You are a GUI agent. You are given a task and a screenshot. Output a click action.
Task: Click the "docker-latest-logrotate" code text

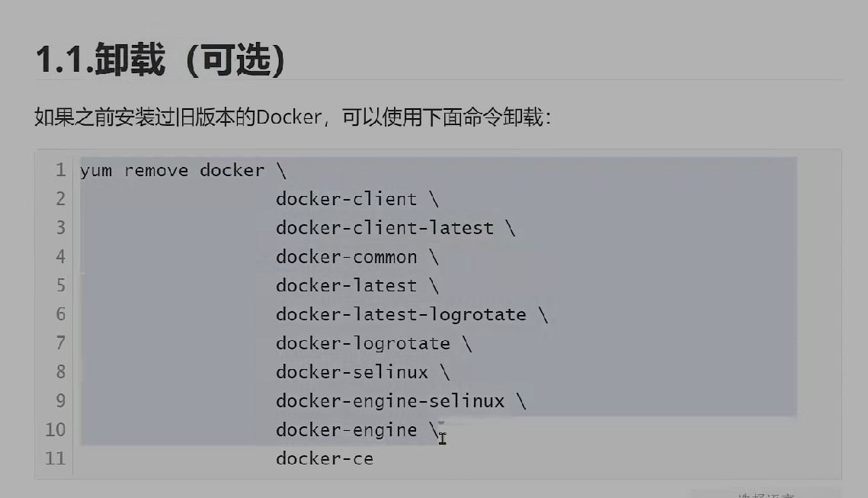click(x=401, y=314)
